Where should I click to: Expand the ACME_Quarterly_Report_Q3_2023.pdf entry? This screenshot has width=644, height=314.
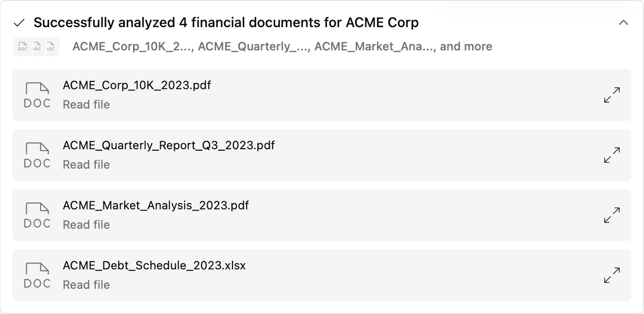click(612, 155)
